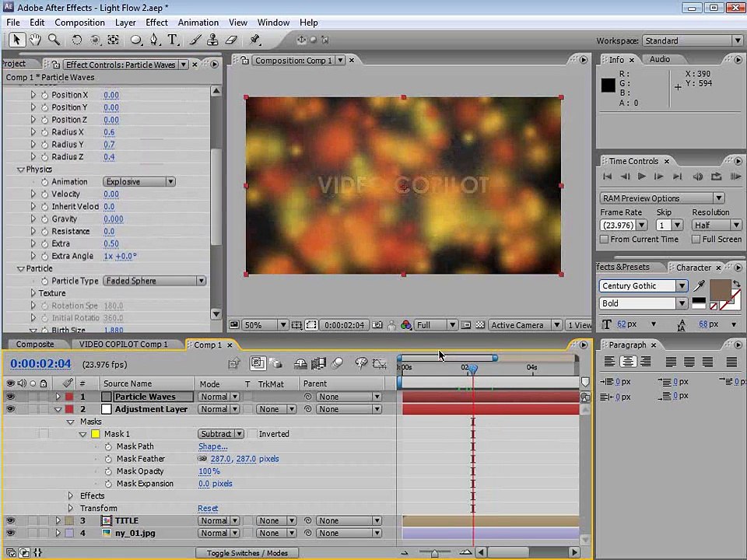Viewport: 747px width, 560px height.
Task: Select the Clone Stamp tool
Action: point(213,40)
